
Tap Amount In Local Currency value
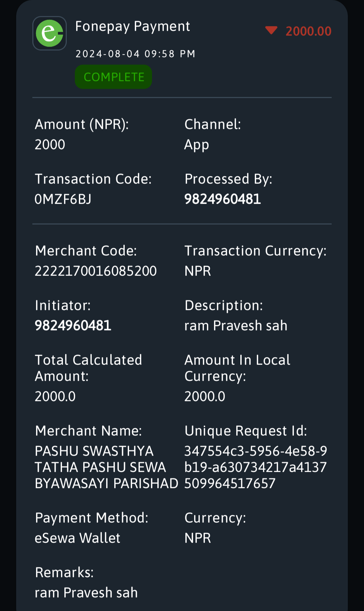pos(205,397)
